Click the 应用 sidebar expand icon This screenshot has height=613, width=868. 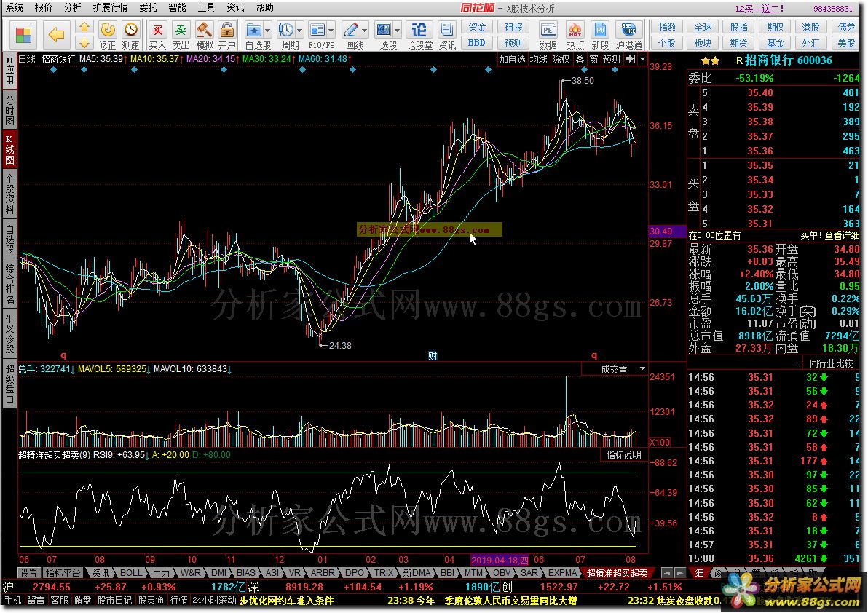pos(9,71)
